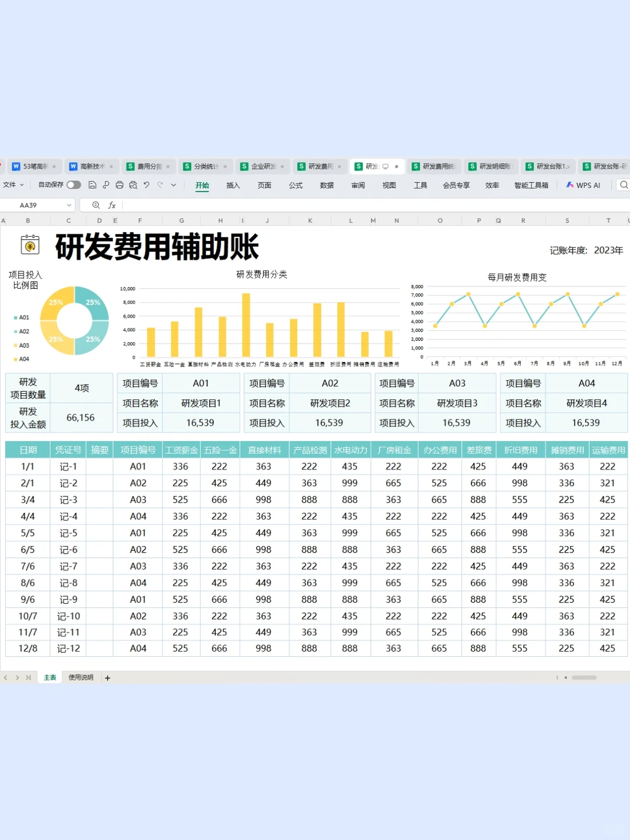
Task: Open the 数据 ribbon menu
Action: pyautogui.click(x=327, y=185)
